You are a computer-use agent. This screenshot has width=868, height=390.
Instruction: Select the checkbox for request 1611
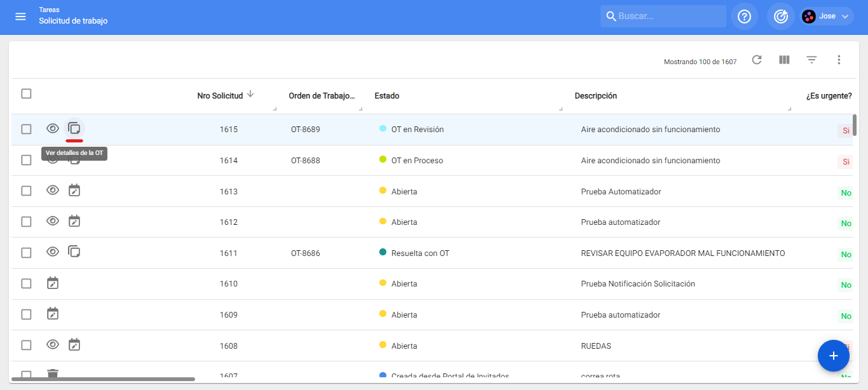pyautogui.click(x=26, y=253)
